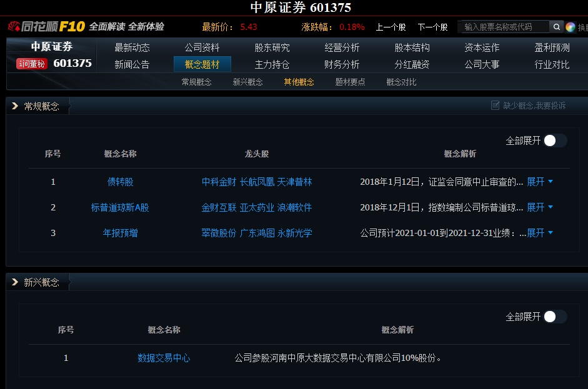
Task: Open the 债转股 concept link
Action: coord(121,182)
